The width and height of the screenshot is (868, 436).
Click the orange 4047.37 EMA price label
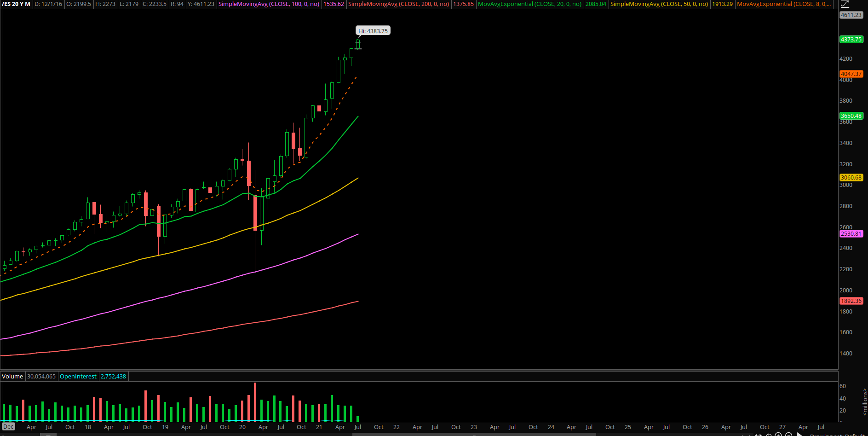point(851,74)
